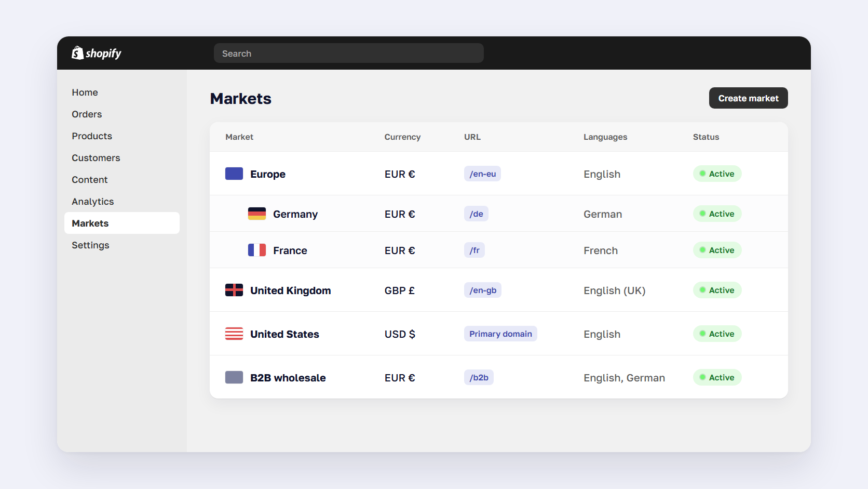Click the /en-gb URL badge
The height and width of the screenshot is (489, 868).
(x=483, y=290)
